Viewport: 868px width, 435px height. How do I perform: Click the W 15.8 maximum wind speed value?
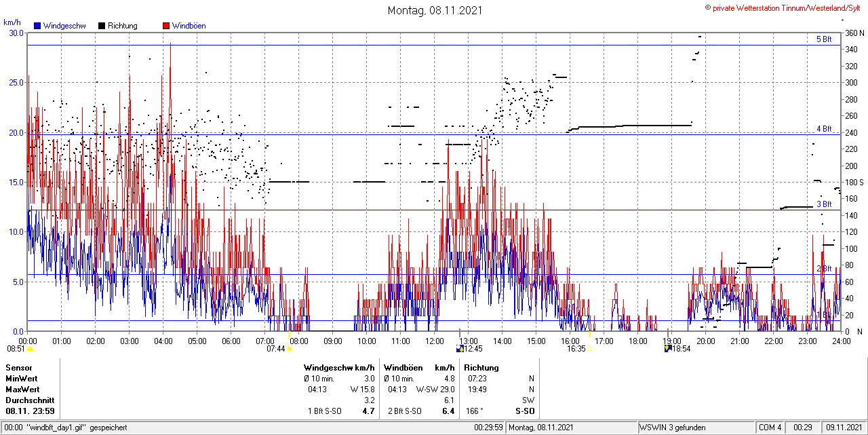point(362,389)
